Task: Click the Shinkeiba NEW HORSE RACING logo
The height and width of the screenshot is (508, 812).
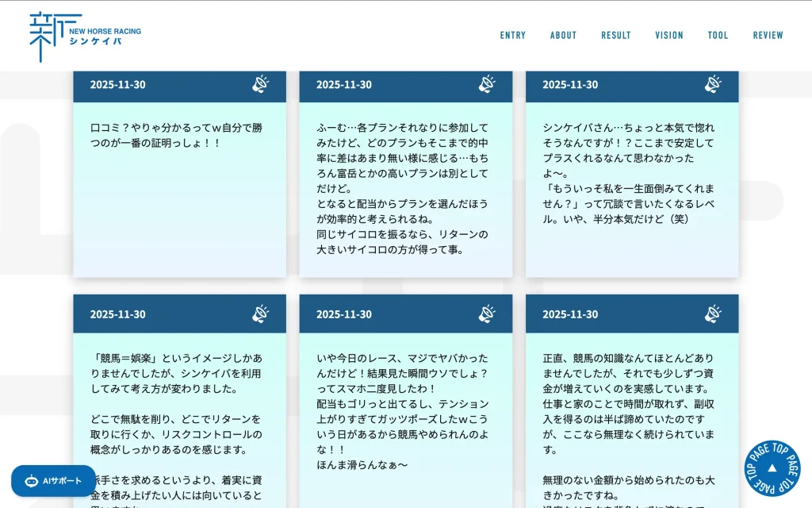Action: click(x=86, y=37)
